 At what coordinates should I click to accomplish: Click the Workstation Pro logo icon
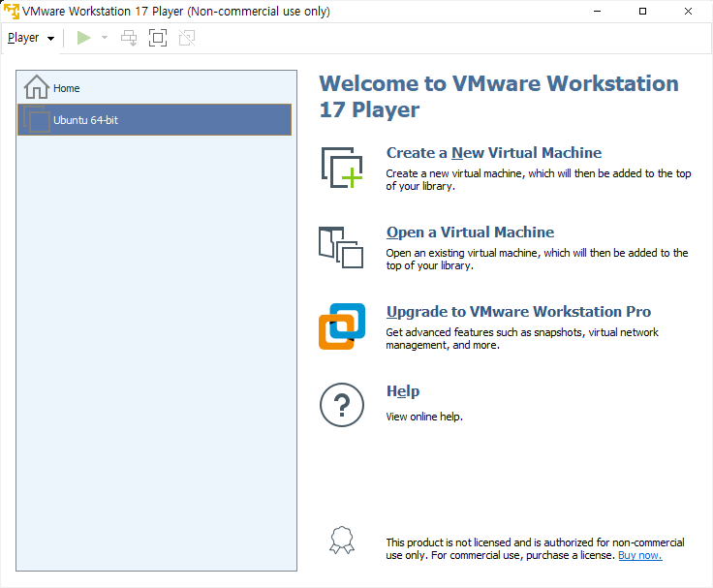pos(342,326)
